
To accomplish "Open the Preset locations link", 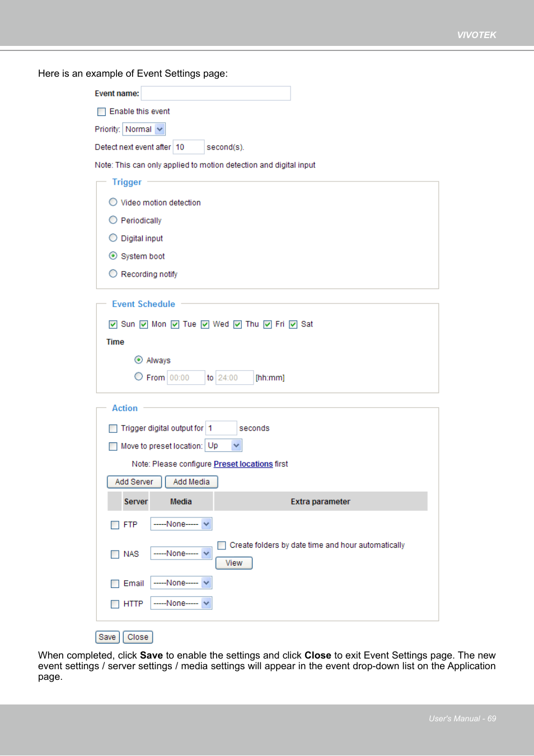I will pyautogui.click(x=243, y=464).
